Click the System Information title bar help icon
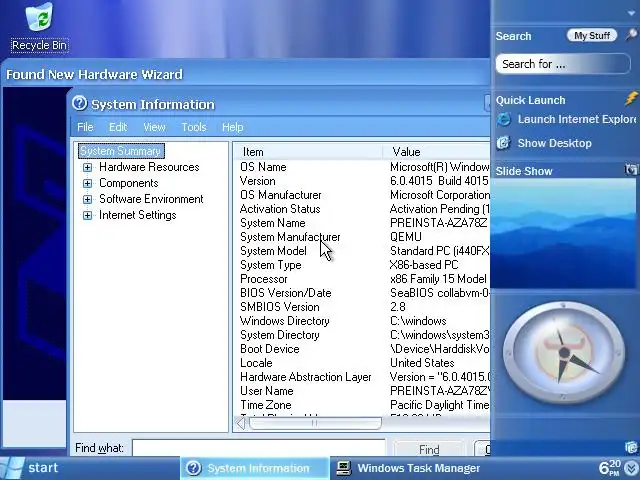640x480 pixels. [80, 104]
